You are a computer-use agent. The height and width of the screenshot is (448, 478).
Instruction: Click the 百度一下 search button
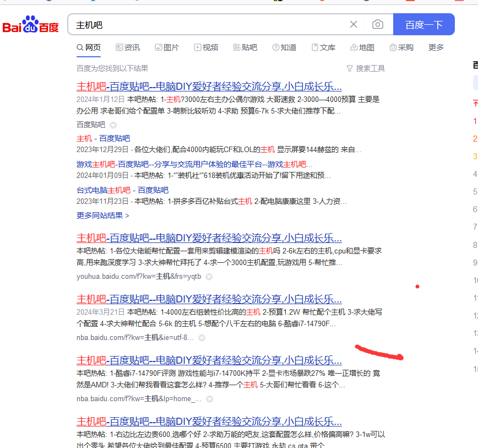point(423,24)
